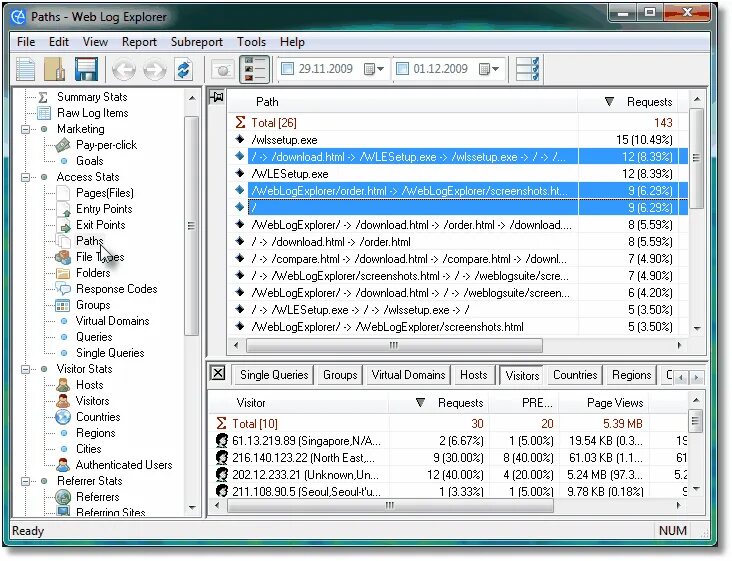Switch to the Countries subreport tab
The width and height of the screenshot is (732, 561).
575,375
